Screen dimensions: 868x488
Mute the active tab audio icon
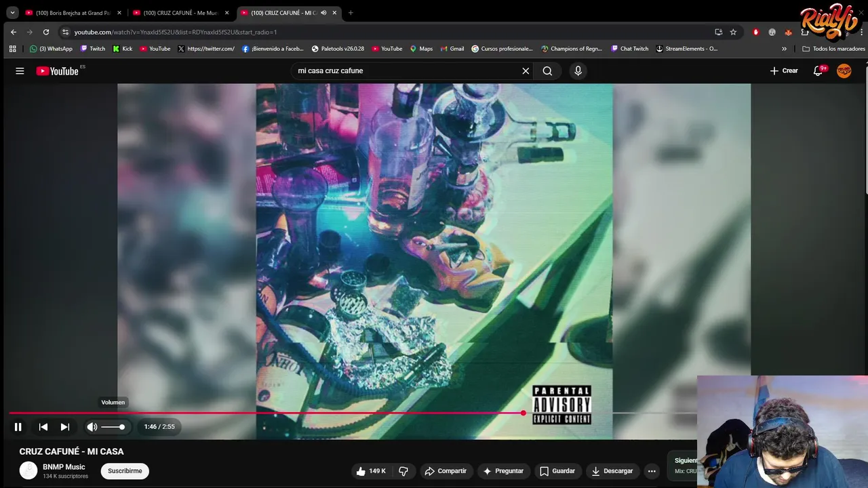[323, 13]
